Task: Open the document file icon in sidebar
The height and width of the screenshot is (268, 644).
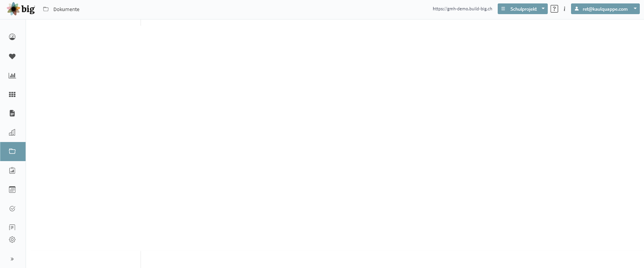Action: [12, 113]
